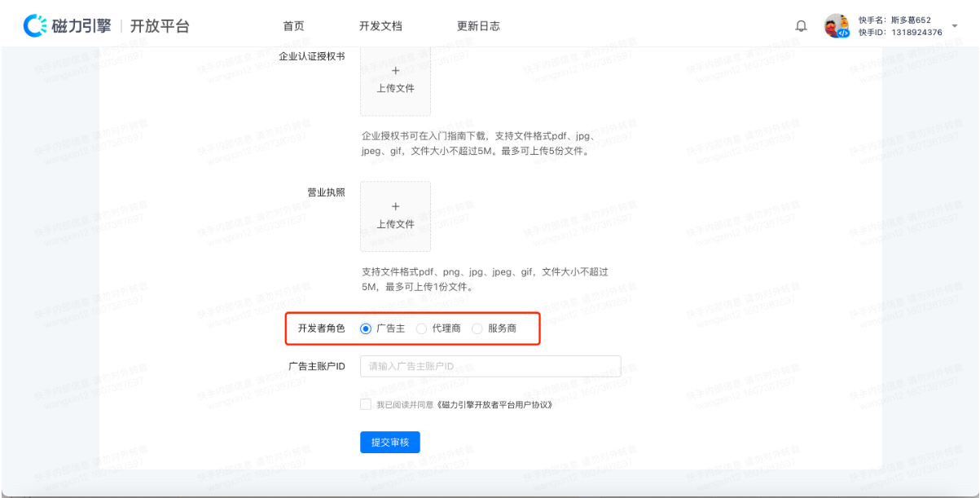Image resolution: width=980 pixels, height=498 pixels.
Task: Open the 开发文档 page
Action: tap(383, 25)
